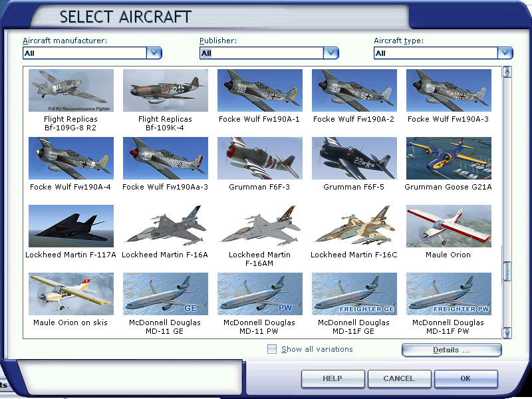Choose the Focke Wulf Fw190A-1 aircraft image

pyautogui.click(x=259, y=90)
